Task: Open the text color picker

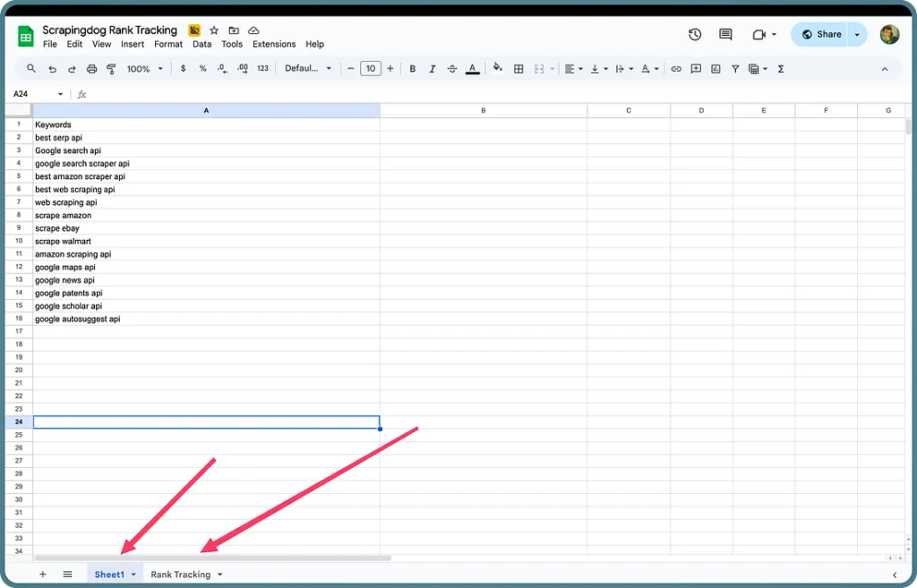Action: [473, 68]
